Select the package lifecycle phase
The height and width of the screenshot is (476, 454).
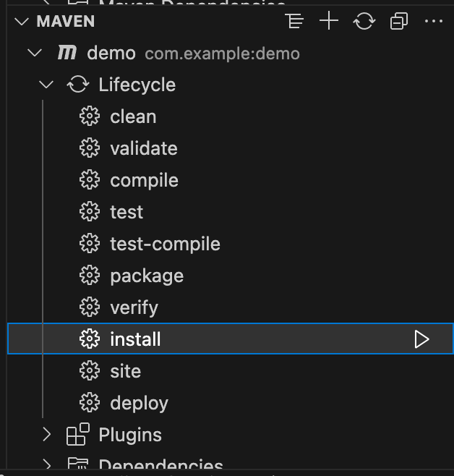click(147, 276)
